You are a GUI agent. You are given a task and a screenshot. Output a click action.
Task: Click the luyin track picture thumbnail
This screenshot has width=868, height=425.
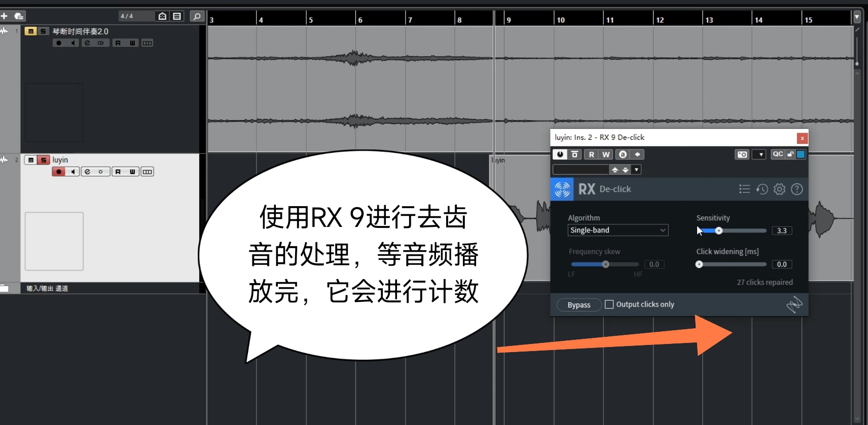pyautogui.click(x=54, y=241)
